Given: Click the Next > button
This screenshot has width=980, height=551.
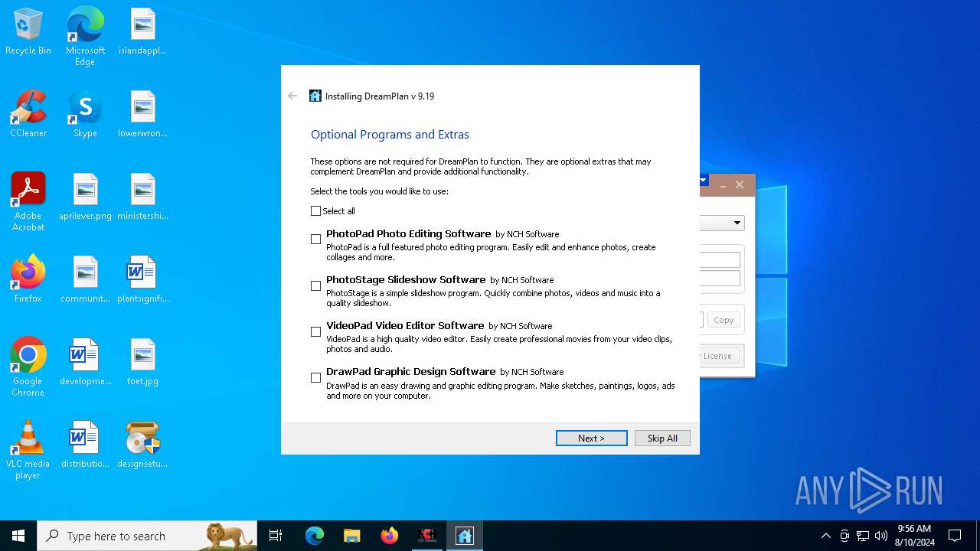Looking at the screenshot, I should click(x=592, y=439).
